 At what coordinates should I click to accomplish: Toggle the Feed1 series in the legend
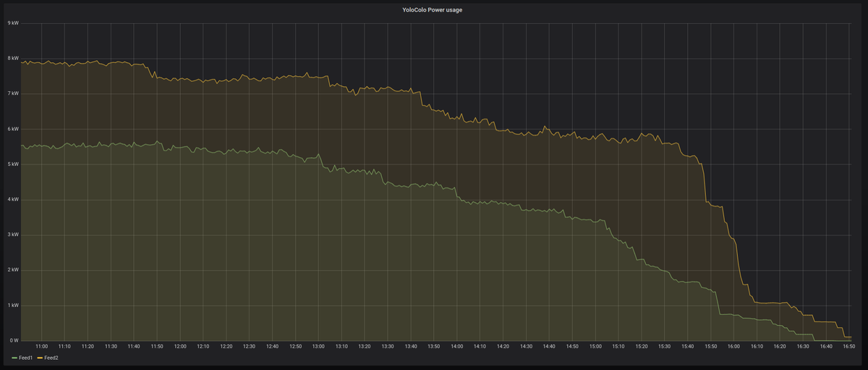pyautogui.click(x=25, y=358)
